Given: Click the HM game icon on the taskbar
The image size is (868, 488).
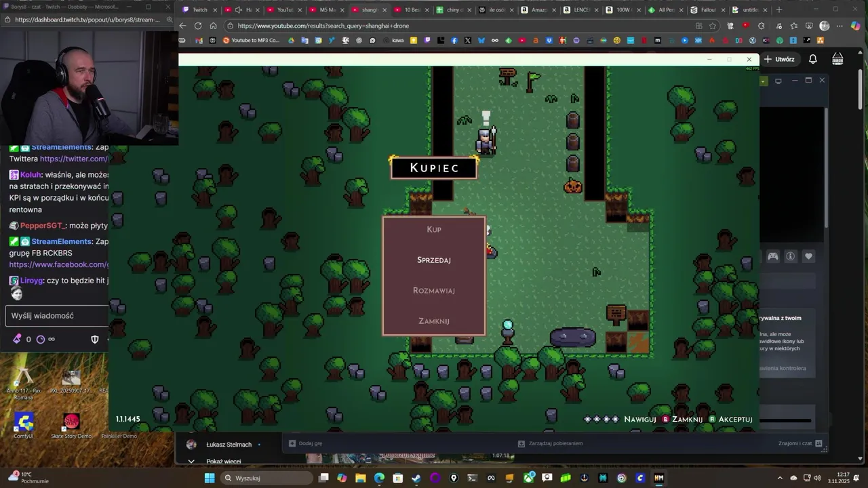Looking at the screenshot, I should [x=658, y=478].
